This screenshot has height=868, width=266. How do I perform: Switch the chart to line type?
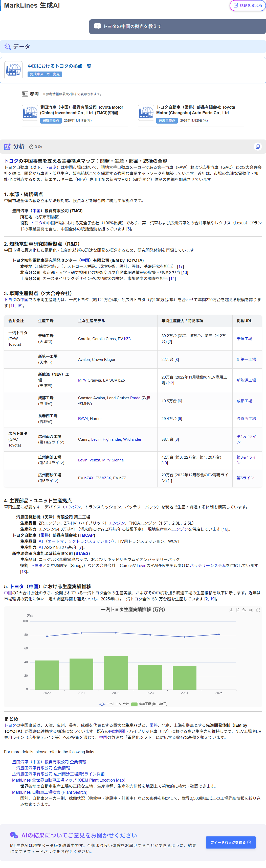[244, 610]
